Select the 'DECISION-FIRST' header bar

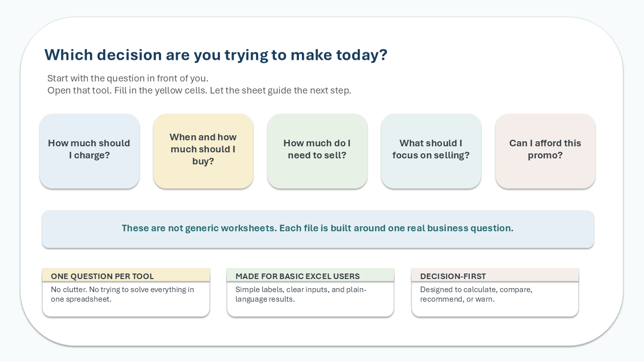(x=495, y=275)
